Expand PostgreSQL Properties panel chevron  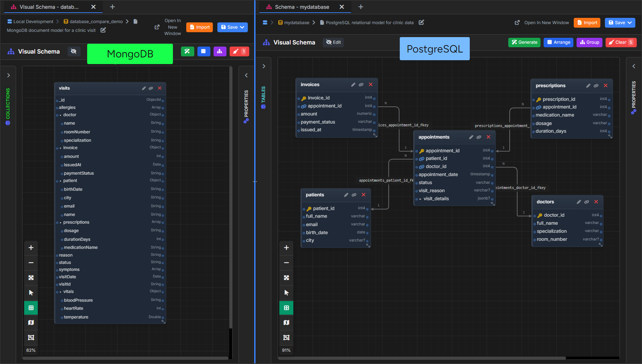tap(634, 66)
